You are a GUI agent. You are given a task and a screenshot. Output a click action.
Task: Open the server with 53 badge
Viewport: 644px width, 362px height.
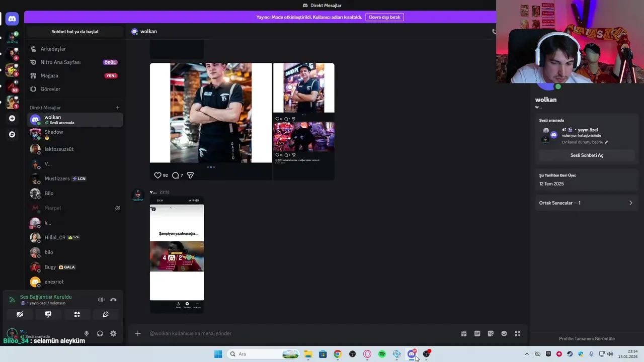click(12, 86)
